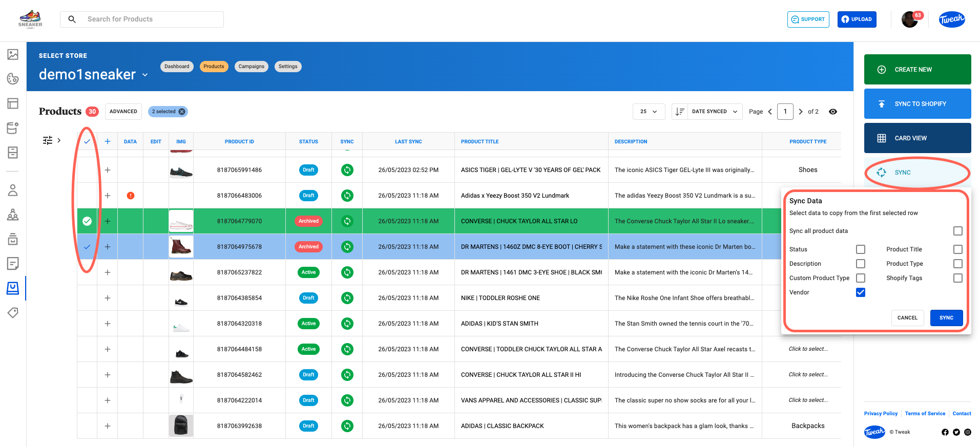Check the Custom Product Type checkbox
The width and height of the screenshot is (980, 447).
(861, 278)
